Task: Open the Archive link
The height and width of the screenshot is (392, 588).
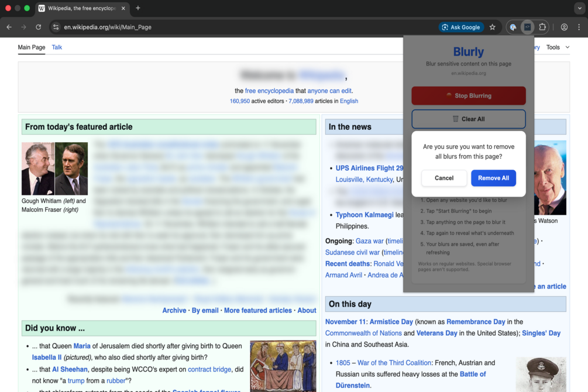Action: [174, 310]
